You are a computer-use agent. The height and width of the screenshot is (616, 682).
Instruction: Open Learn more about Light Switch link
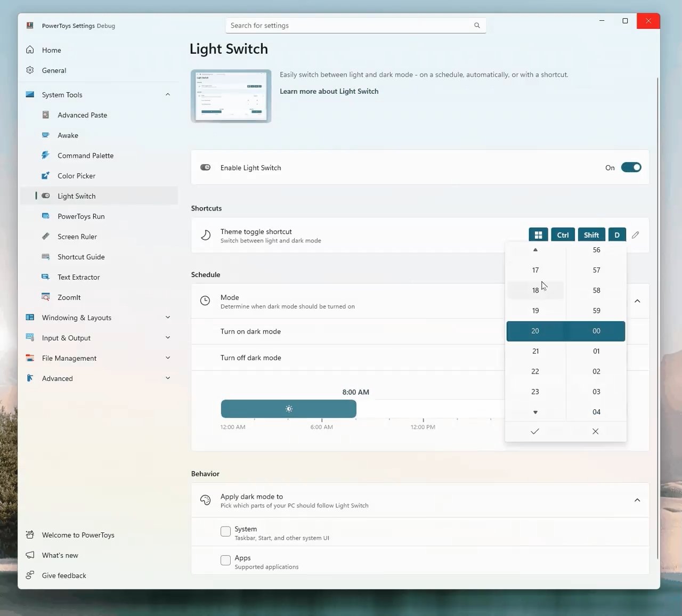coord(329,91)
